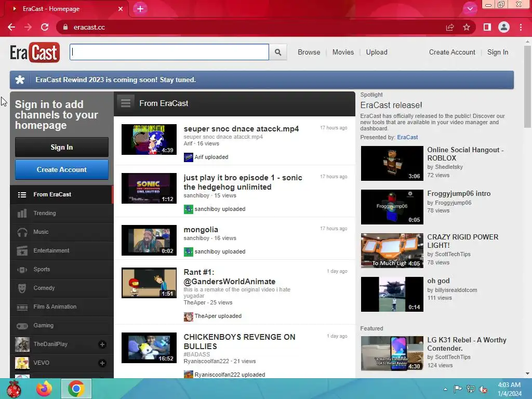The image size is (532, 399).
Task: Open the guide menu icon beside From EraCast
Action: click(126, 103)
